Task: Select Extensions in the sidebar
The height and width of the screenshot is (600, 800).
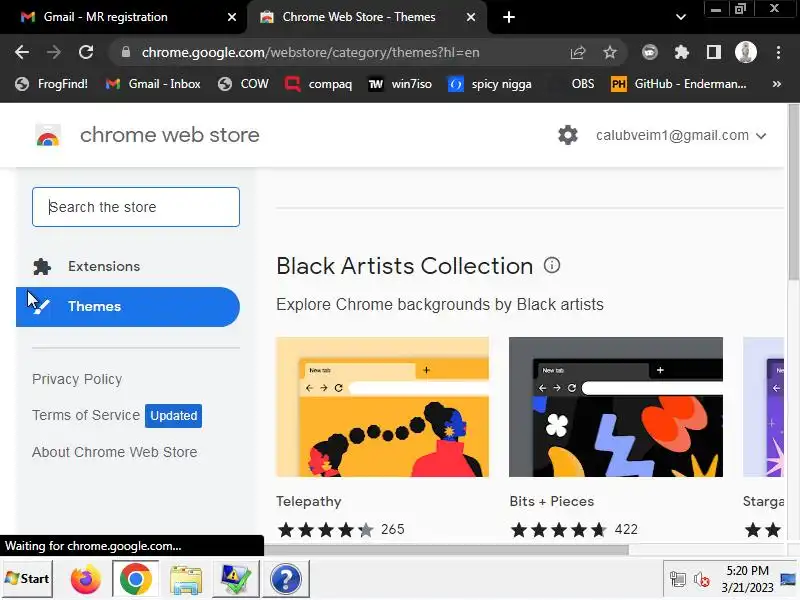Action: [128, 266]
